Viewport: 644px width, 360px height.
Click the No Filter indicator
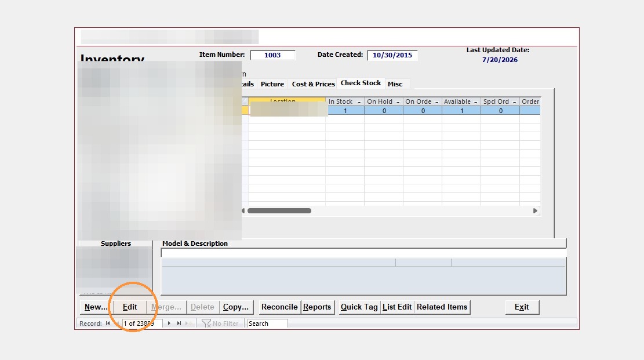[x=220, y=323]
